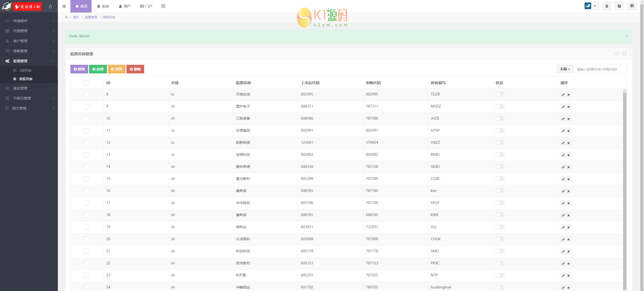Click the purple 新增 button
This screenshot has width=644, height=291.
pos(79,69)
